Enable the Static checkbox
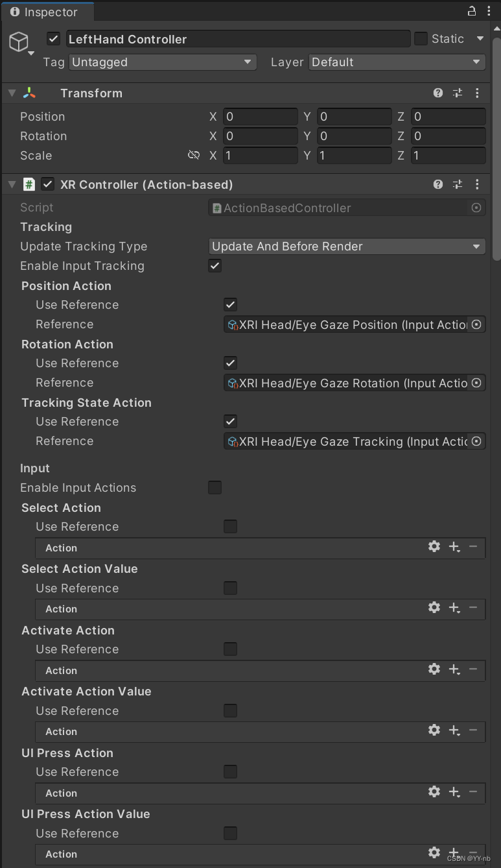The height and width of the screenshot is (868, 501). 421,39
